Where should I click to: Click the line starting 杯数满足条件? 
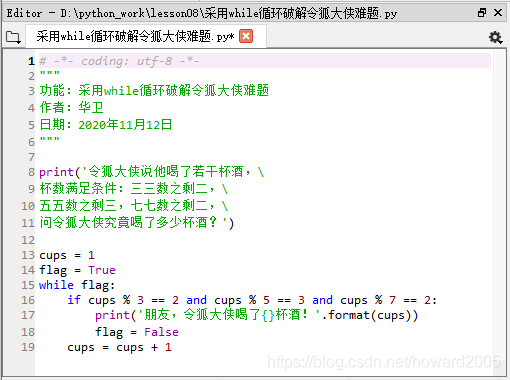[134, 189]
